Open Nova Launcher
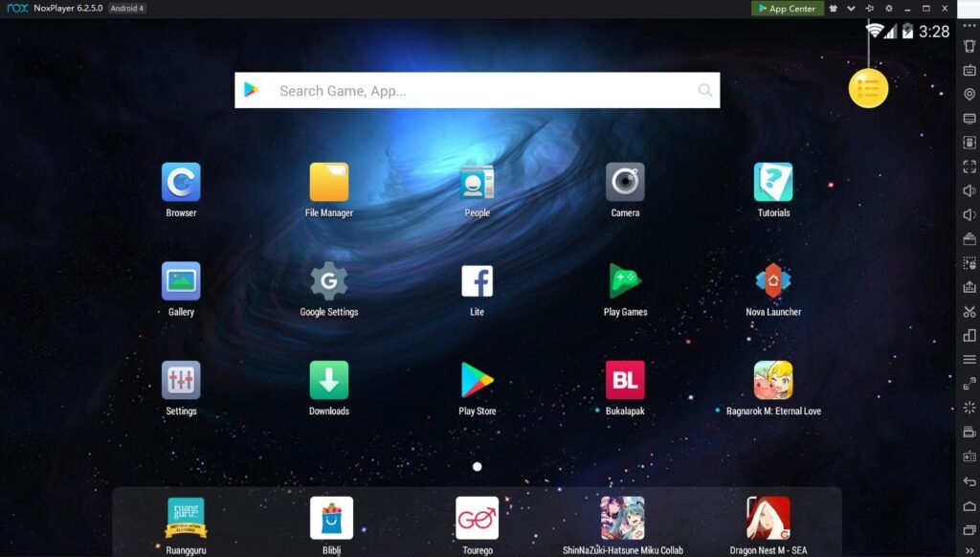 click(773, 280)
